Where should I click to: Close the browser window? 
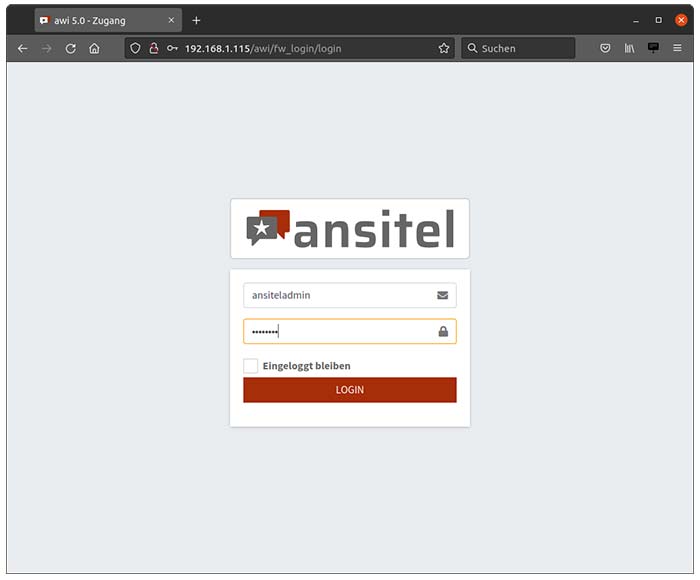681,20
